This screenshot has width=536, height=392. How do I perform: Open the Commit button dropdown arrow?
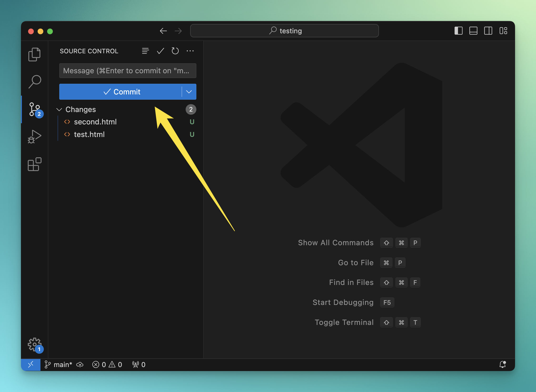pos(189,92)
